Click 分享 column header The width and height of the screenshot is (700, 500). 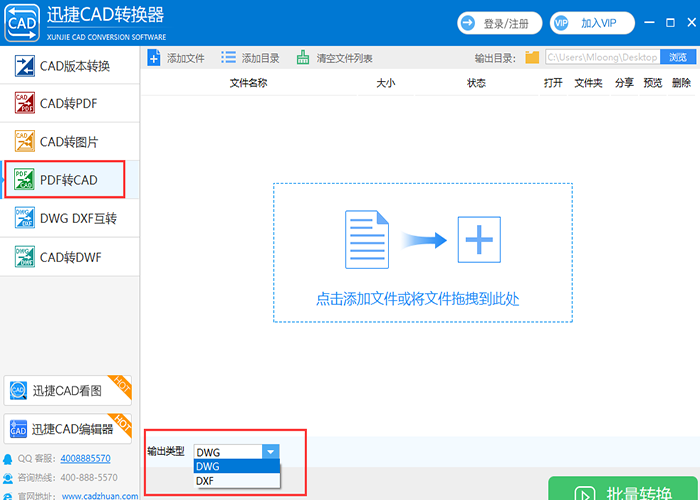click(x=624, y=83)
